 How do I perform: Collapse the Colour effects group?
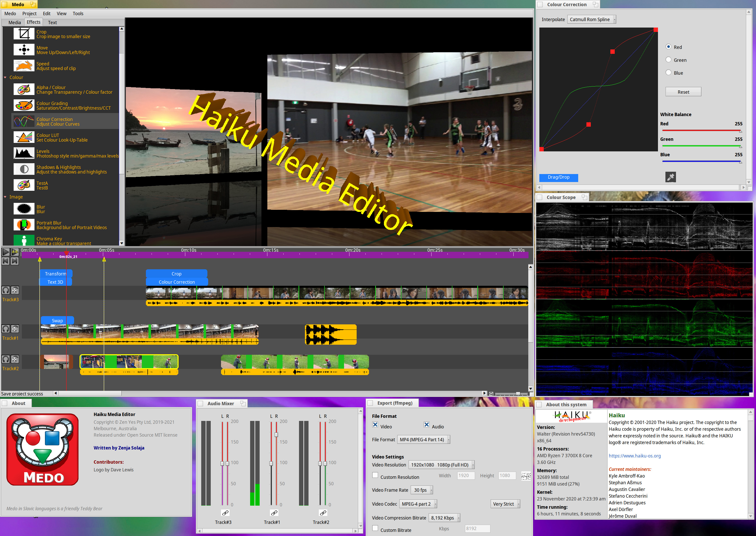tap(5, 77)
